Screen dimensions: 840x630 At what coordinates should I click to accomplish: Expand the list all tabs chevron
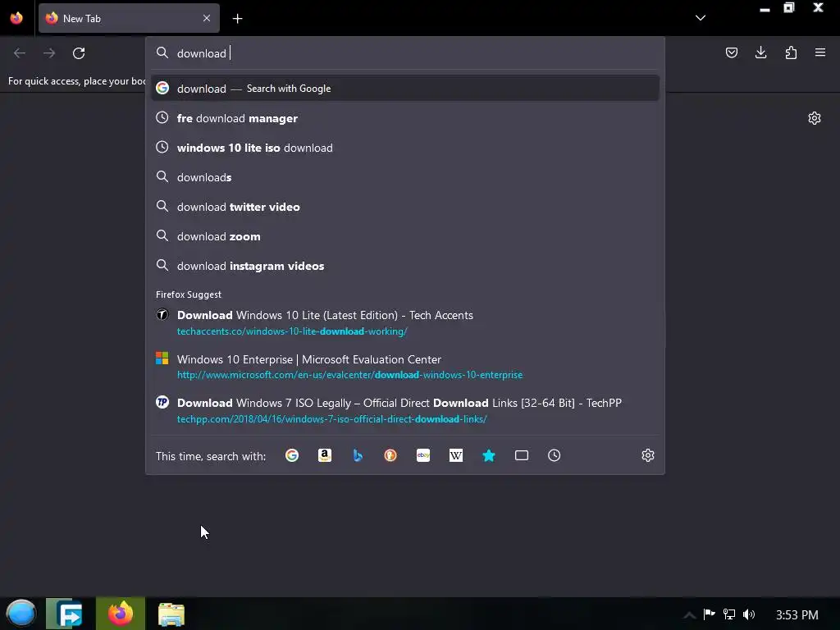pos(701,18)
